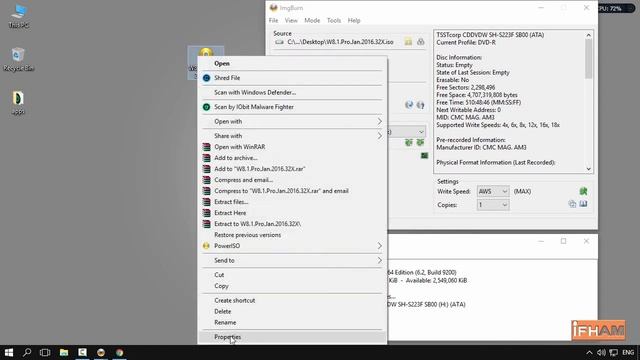Choose Open with WinRAR
The width and height of the screenshot is (640, 360).
292,147
